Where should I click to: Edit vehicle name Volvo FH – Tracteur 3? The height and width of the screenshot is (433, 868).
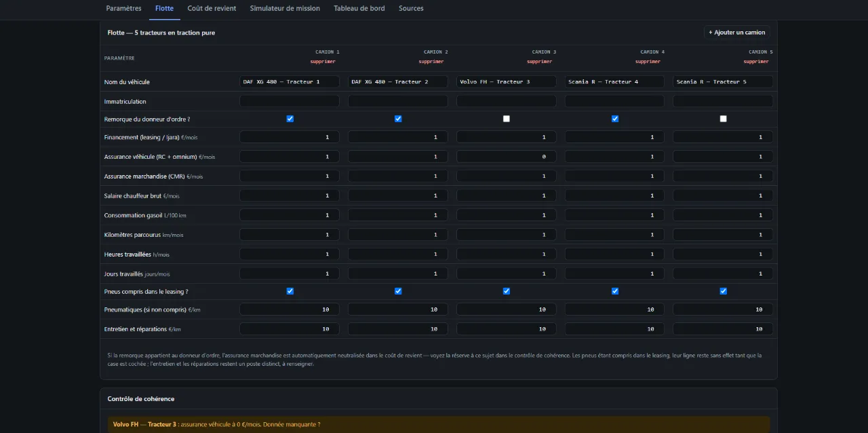click(507, 81)
